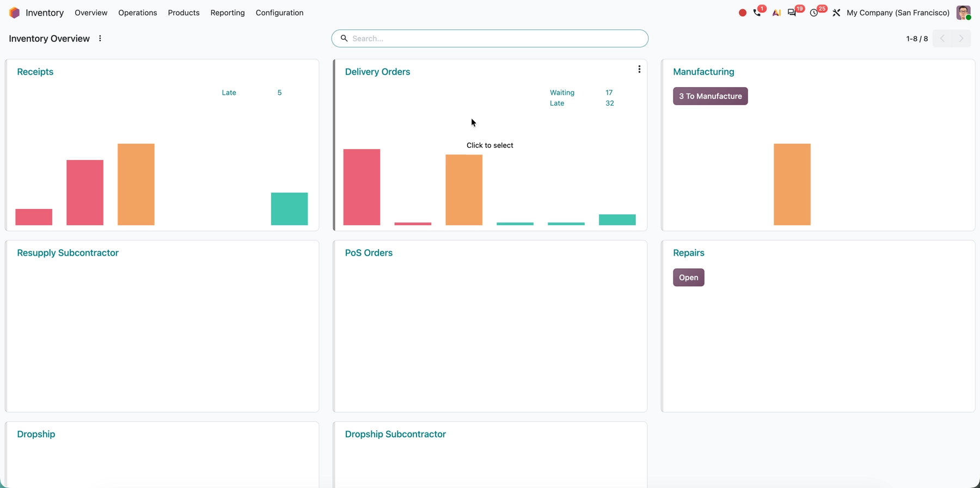The image size is (980, 488).
Task: Click the Inventory app name in the navbar
Action: pos(45,13)
